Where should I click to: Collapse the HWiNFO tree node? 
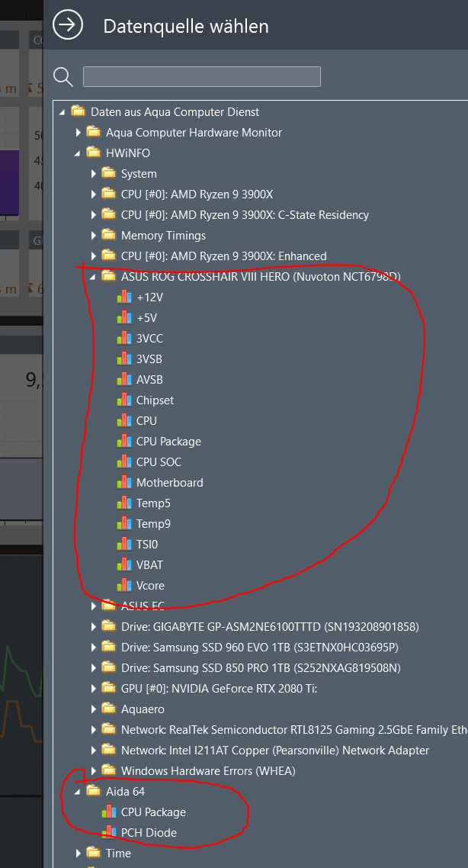78,153
